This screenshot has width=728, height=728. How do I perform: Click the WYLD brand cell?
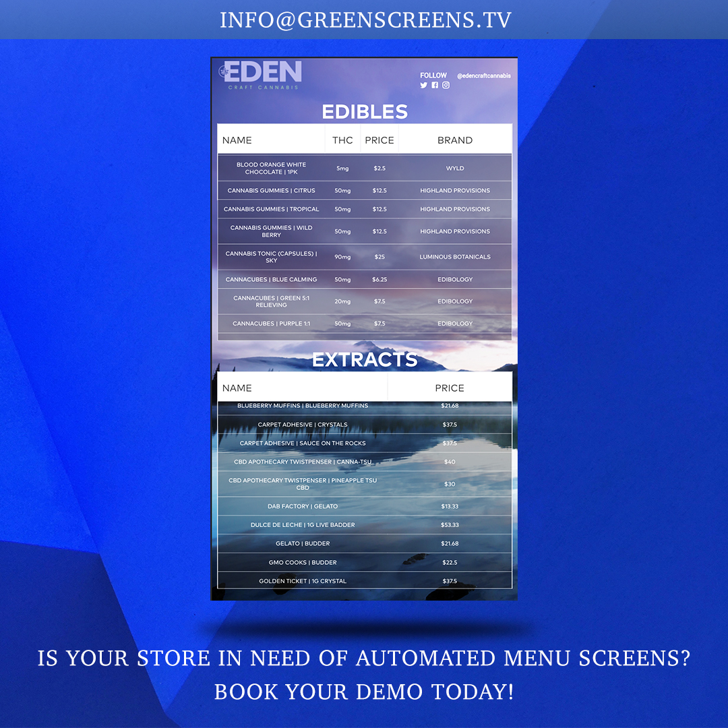tap(455, 168)
